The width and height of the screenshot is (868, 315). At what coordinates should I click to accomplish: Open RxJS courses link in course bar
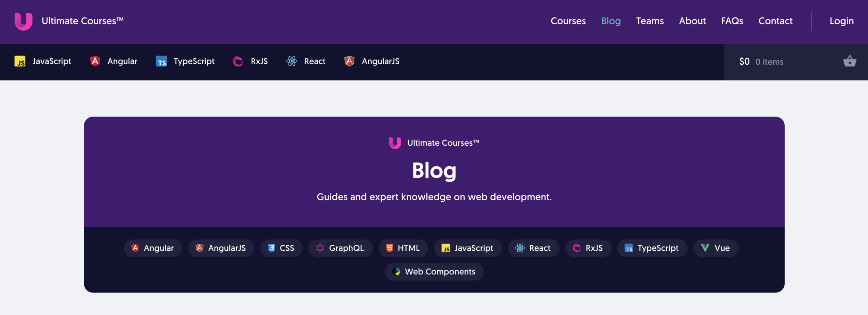click(x=259, y=61)
